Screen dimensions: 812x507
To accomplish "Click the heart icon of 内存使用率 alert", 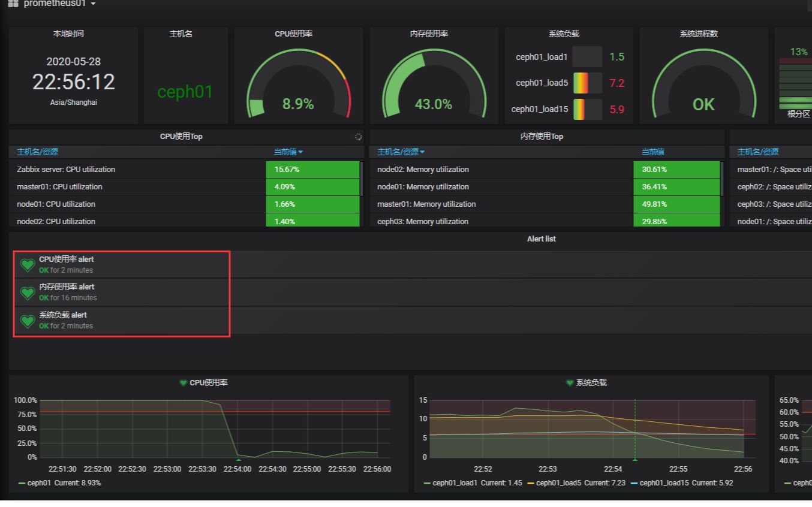I will [x=28, y=292].
